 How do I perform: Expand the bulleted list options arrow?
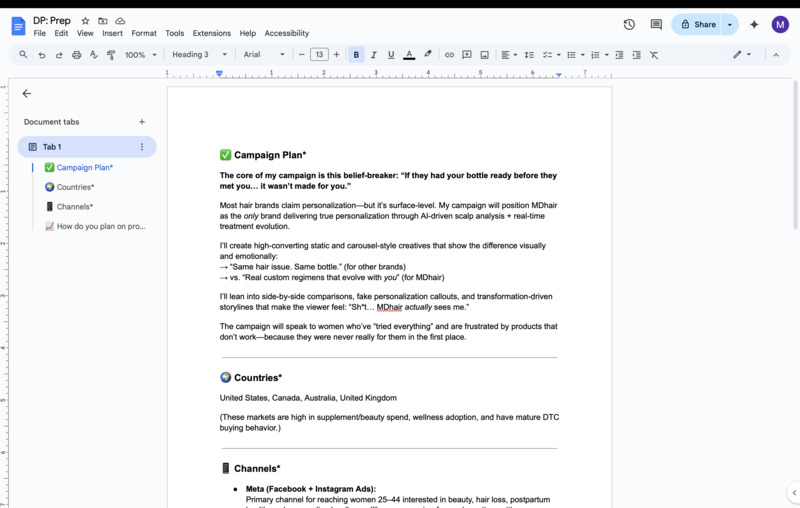(583, 55)
